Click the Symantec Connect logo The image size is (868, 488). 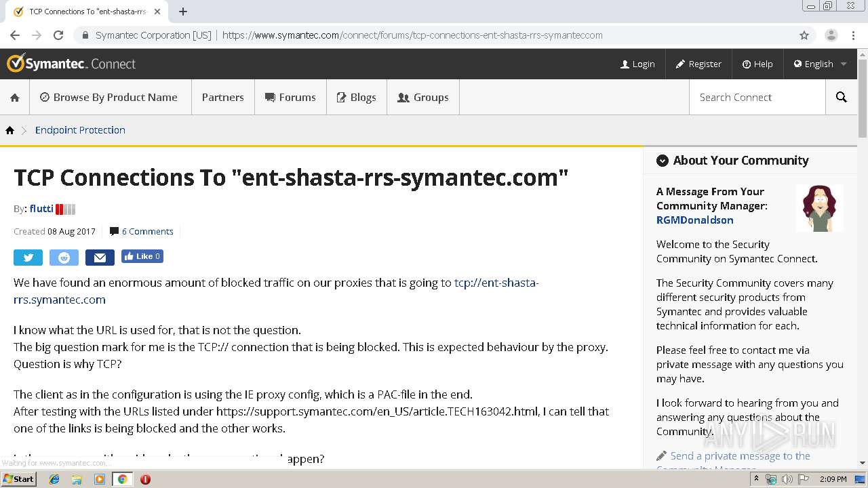tap(71, 64)
